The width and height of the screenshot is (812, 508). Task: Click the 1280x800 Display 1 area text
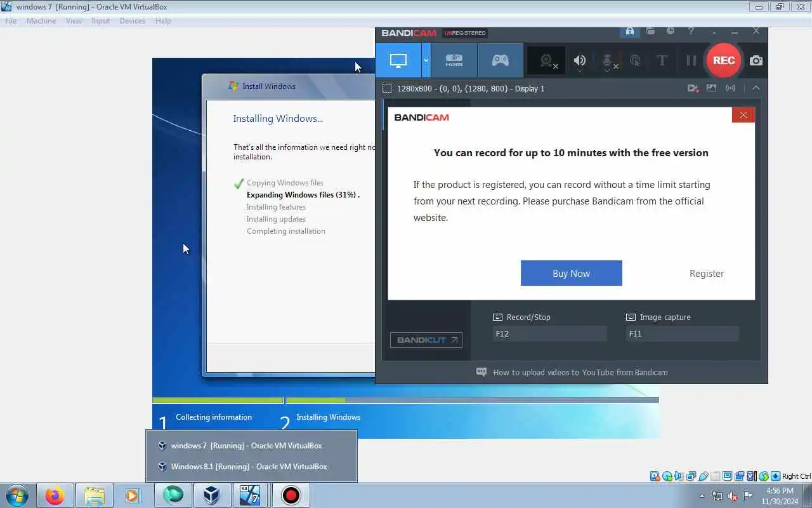click(471, 88)
